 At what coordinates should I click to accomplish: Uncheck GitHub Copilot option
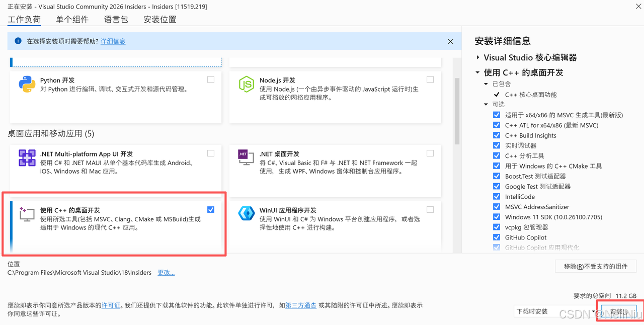tap(497, 237)
